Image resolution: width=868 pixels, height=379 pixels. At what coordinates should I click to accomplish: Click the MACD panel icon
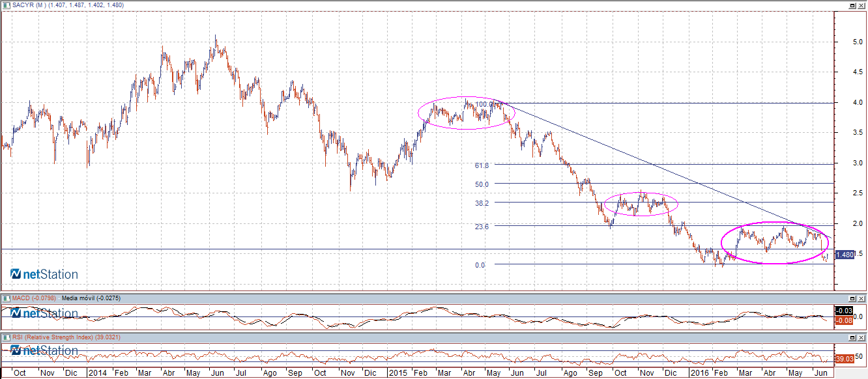6,298
